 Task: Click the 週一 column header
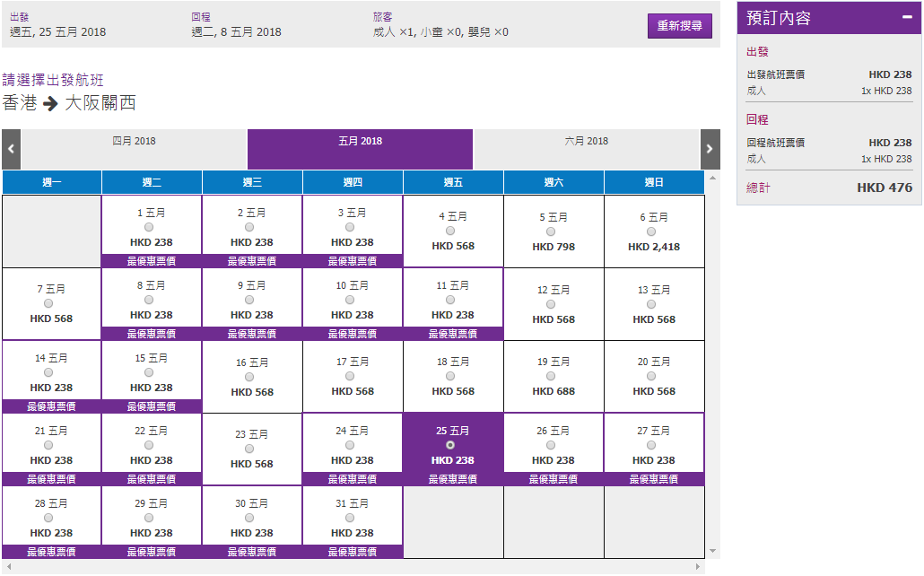(x=52, y=182)
